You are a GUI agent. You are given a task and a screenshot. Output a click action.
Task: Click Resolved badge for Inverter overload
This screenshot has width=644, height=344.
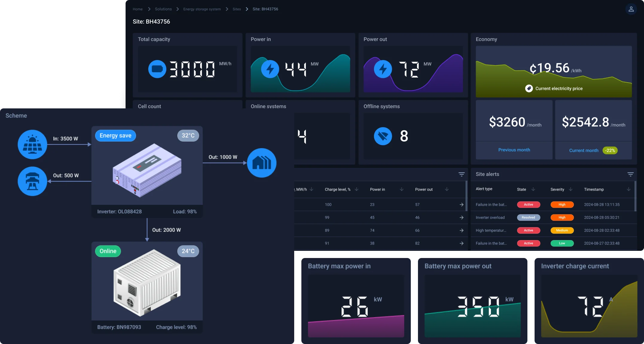point(529,217)
